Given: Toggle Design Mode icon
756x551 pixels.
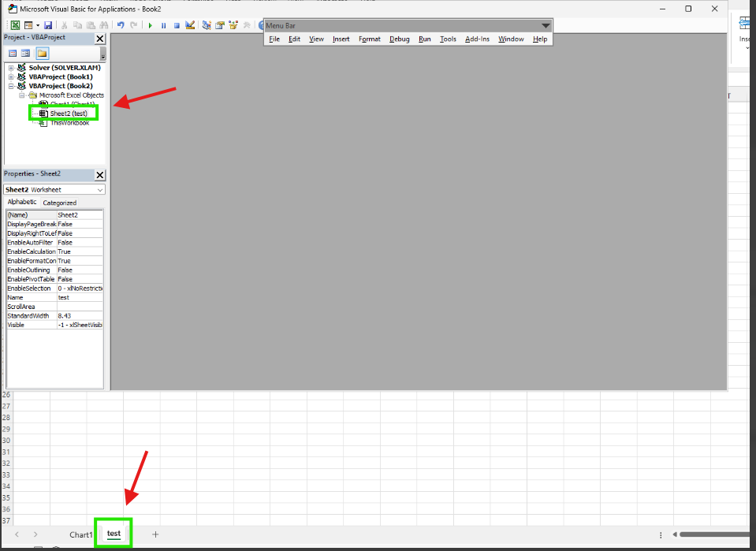Looking at the screenshot, I should tap(190, 25).
